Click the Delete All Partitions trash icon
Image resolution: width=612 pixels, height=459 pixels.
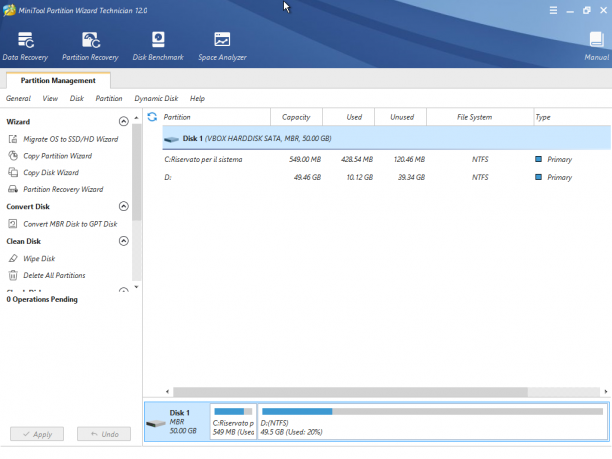click(13, 275)
